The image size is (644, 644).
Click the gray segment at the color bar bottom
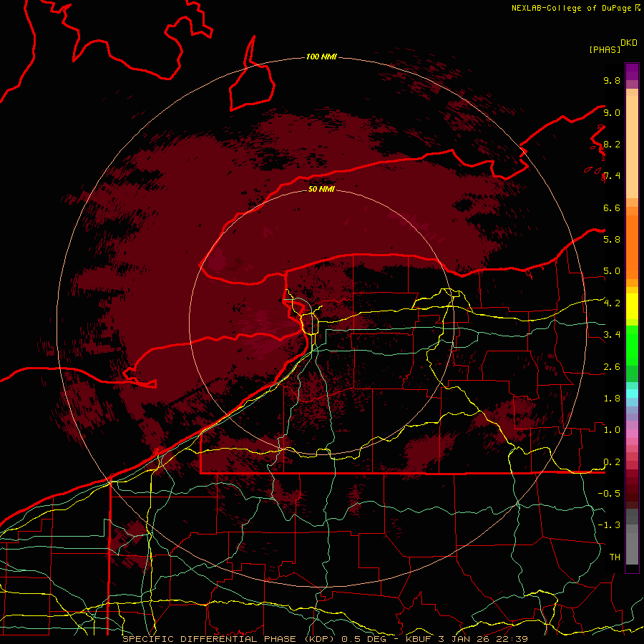(x=632, y=546)
